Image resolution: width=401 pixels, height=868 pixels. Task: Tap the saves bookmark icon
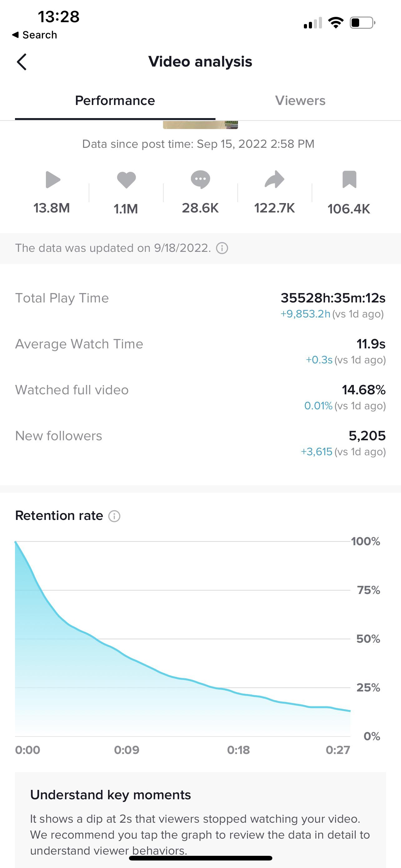(x=349, y=179)
